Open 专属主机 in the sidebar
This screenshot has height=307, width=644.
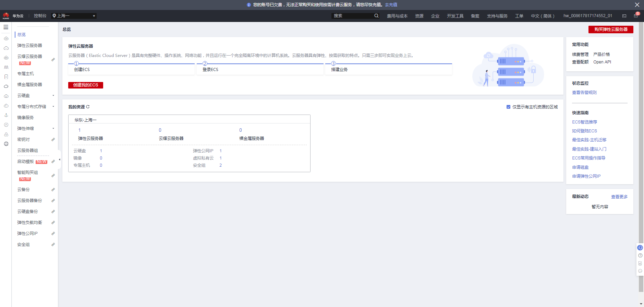26,74
